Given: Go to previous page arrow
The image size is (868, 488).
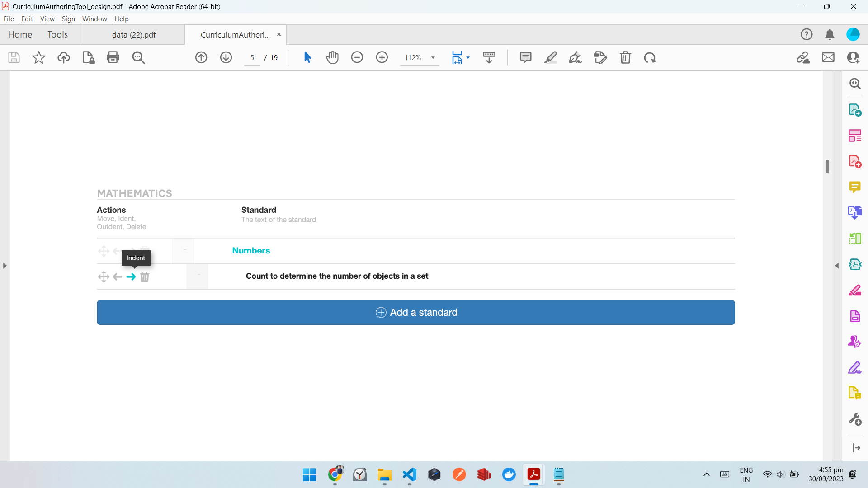Looking at the screenshot, I should pyautogui.click(x=201, y=57).
